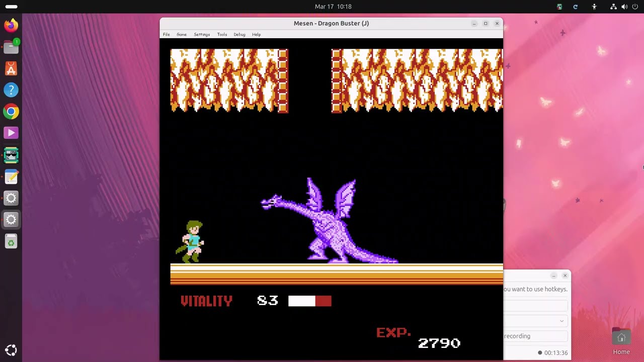Open the Help icon in the dock
The image size is (644, 362).
tap(11, 90)
